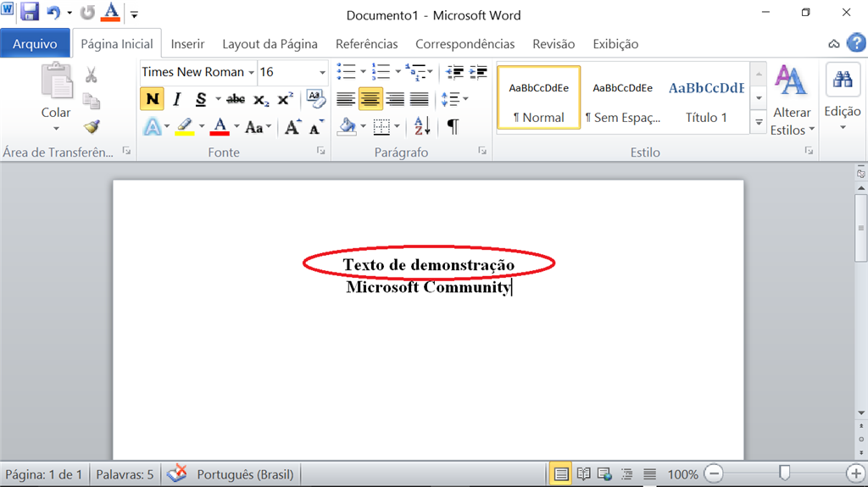Switch to Web Layout view
Screen dimensions: 868x487
tap(604, 474)
